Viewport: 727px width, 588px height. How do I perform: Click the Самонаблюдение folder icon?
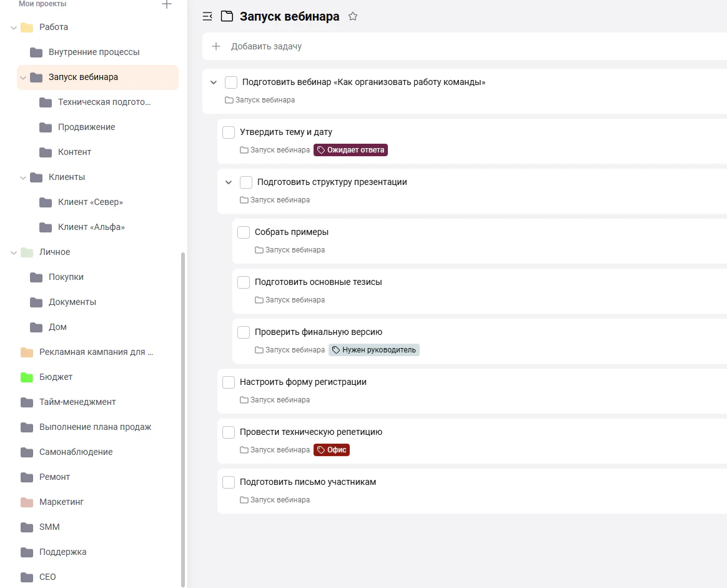tap(27, 452)
